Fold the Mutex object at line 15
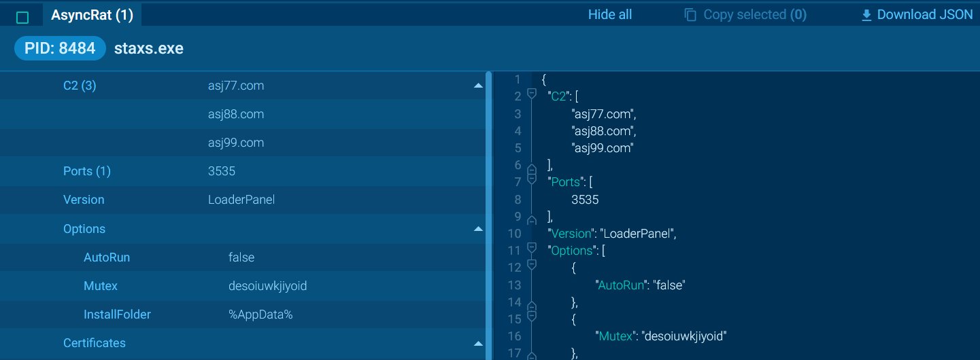The image size is (980, 360). [x=532, y=317]
